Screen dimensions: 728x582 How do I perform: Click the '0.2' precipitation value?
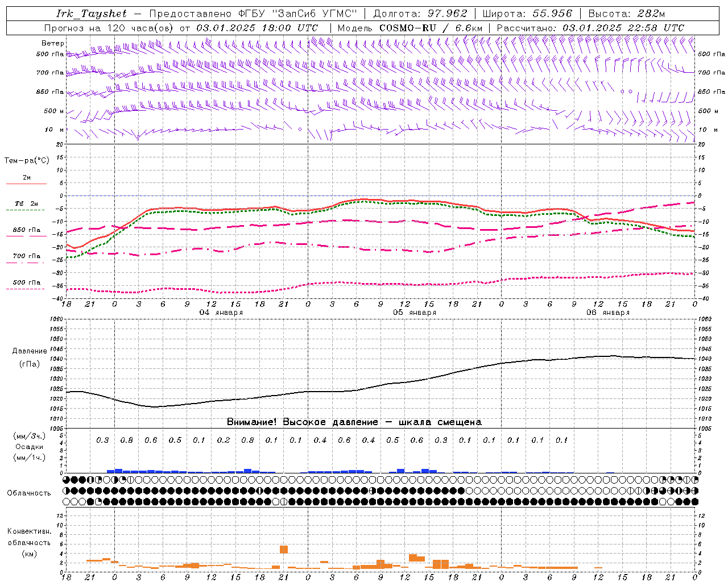click(224, 440)
